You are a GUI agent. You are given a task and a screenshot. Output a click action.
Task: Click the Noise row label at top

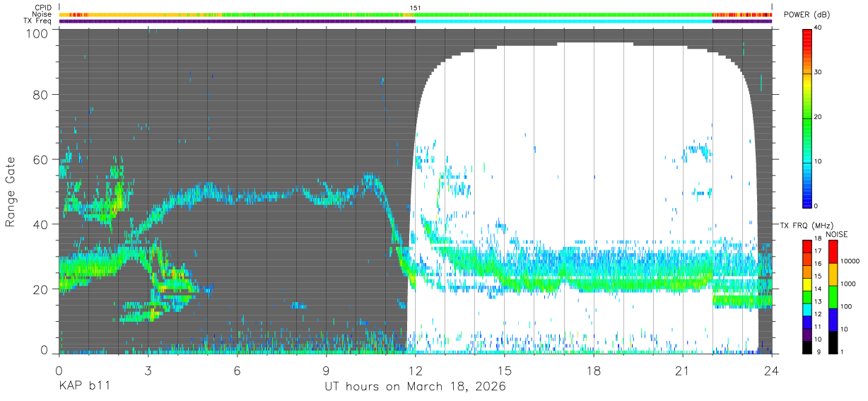click(x=41, y=14)
